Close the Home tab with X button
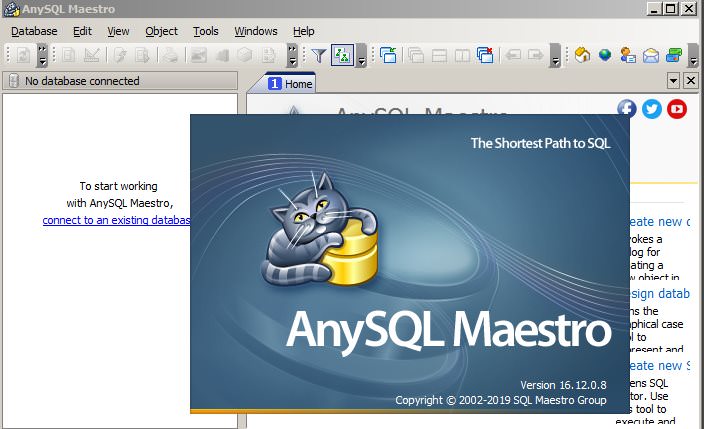 click(x=691, y=81)
